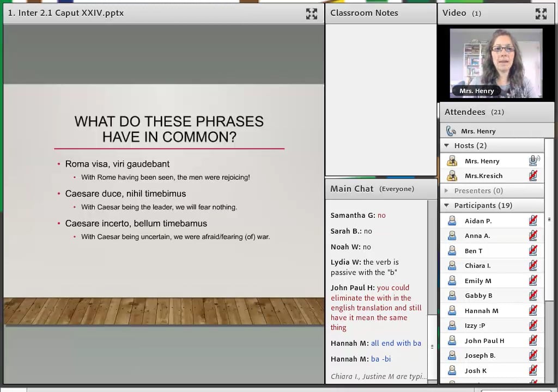Expand the Presenters (0) group
Screen dimensions: 558x392
(447, 191)
